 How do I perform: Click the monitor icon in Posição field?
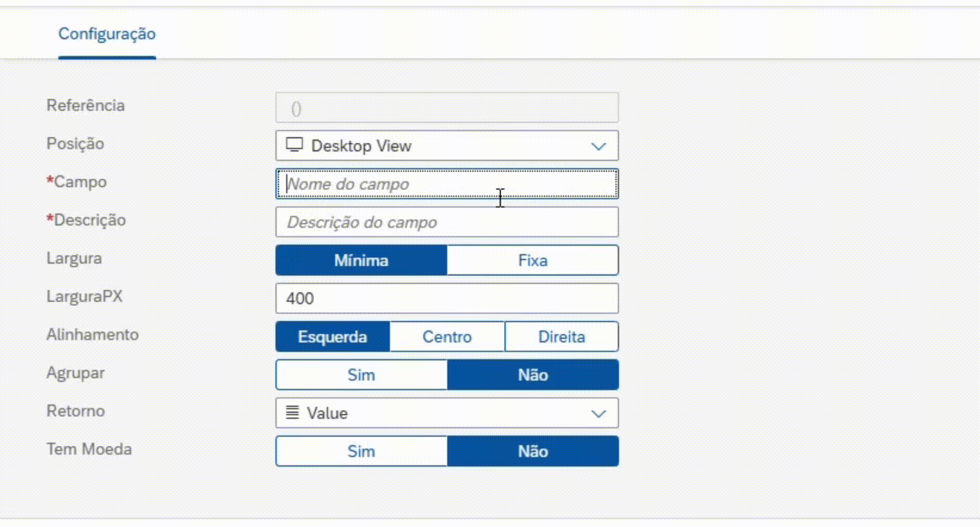coord(295,145)
